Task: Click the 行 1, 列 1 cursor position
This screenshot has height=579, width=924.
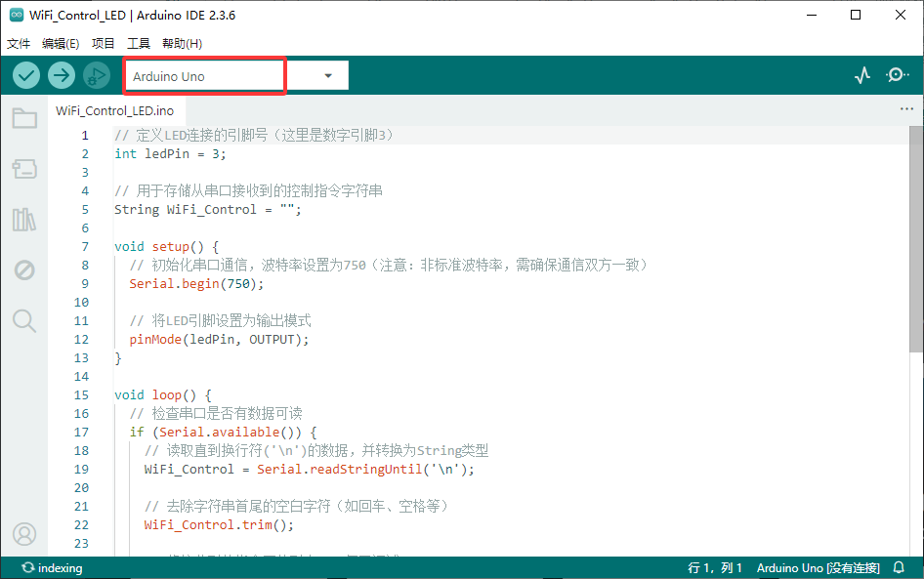Action: point(715,568)
